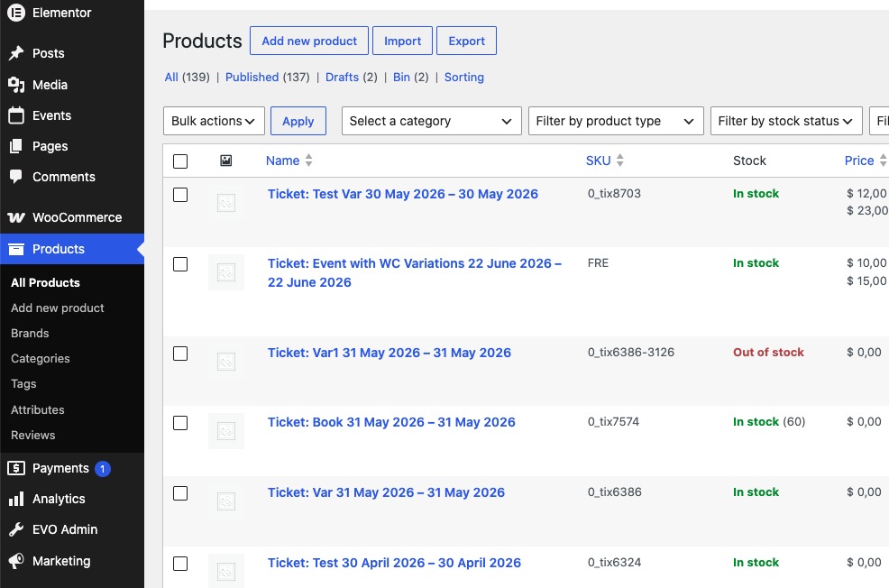Check the Ticket: Book 31 May row

pyautogui.click(x=180, y=423)
